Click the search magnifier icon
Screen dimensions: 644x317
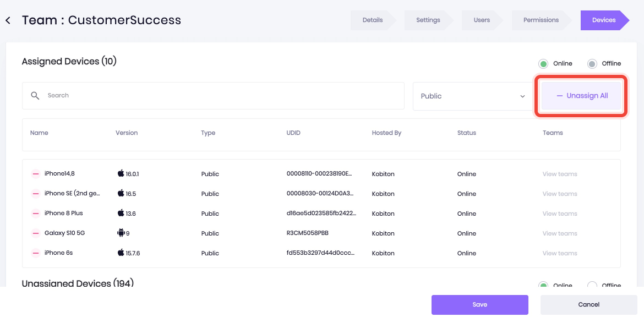(x=35, y=96)
